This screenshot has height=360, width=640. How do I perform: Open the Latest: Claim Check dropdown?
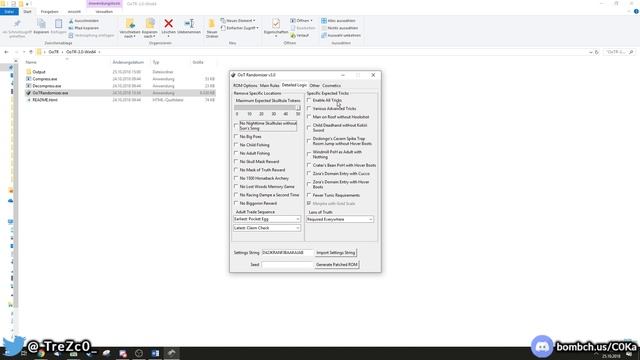click(267, 228)
